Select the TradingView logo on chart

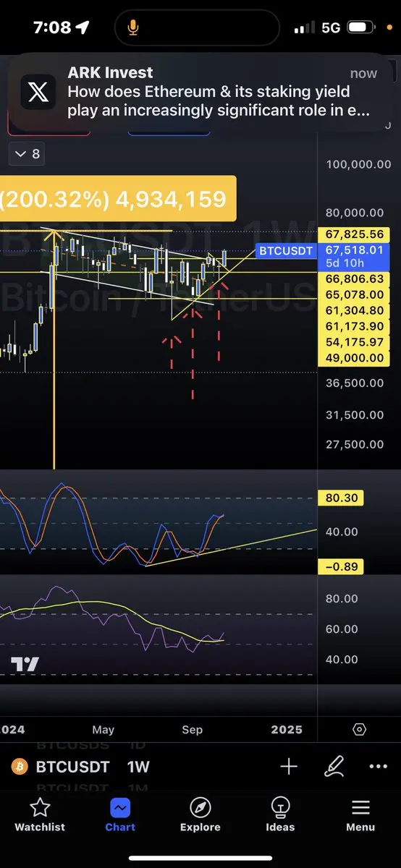[25, 663]
